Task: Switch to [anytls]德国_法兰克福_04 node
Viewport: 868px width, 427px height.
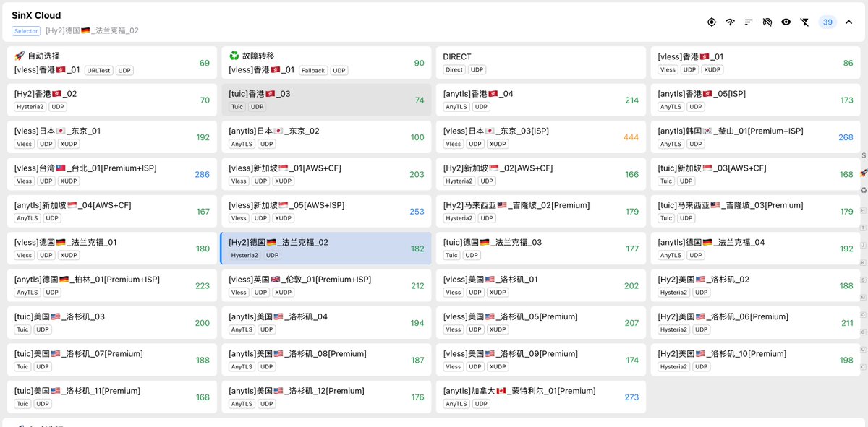Action: (755, 249)
